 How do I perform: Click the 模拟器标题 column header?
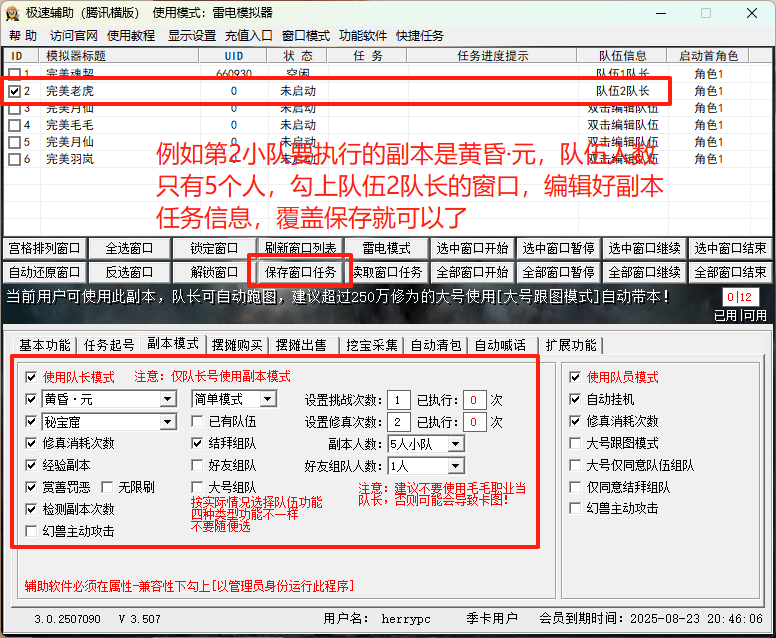[x=119, y=56]
